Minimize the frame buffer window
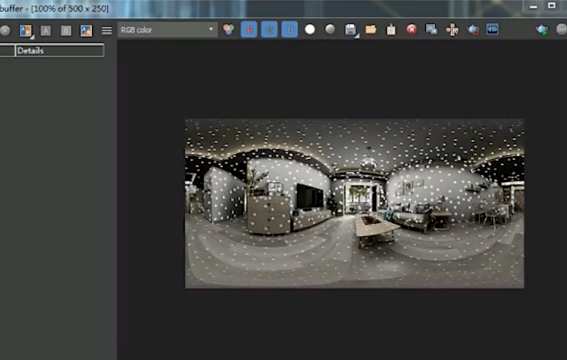 [534, 7]
